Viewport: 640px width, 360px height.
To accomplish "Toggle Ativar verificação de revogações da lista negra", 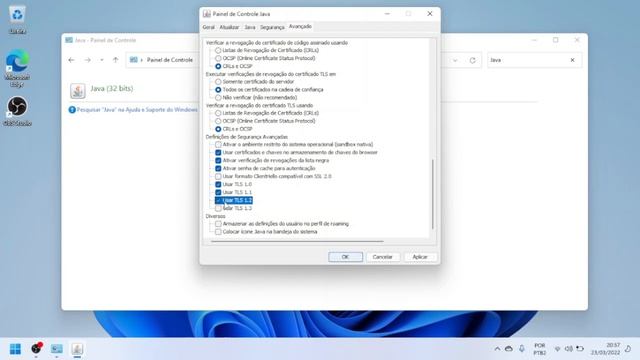I will tap(218, 160).
